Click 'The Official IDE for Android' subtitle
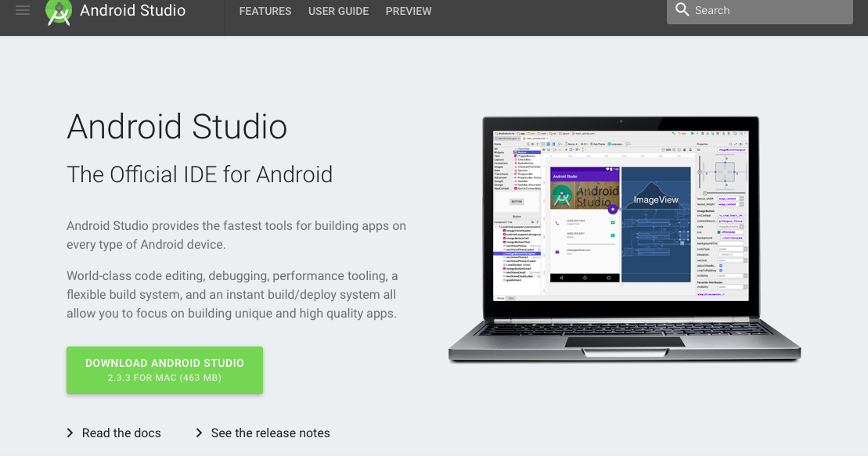This screenshot has width=868, height=456. (200, 174)
